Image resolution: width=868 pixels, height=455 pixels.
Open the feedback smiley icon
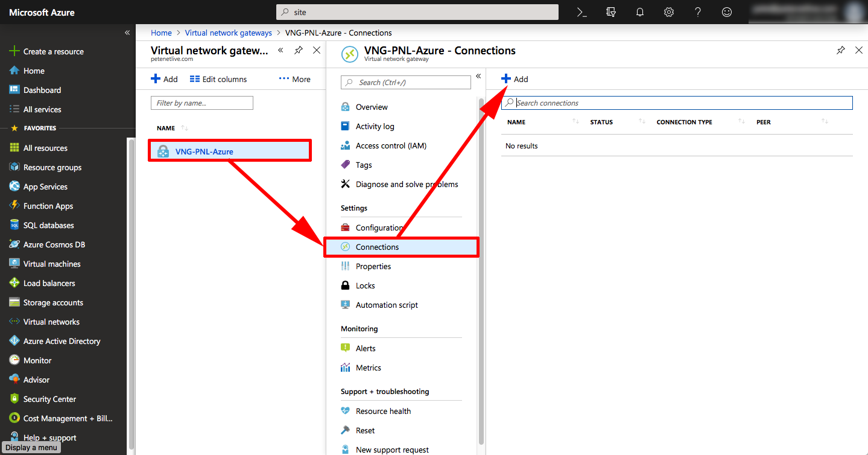[x=727, y=12]
